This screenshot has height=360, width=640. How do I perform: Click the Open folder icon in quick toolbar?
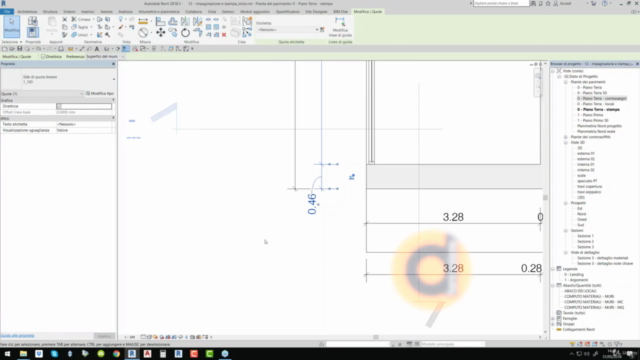click(x=12, y=49)
